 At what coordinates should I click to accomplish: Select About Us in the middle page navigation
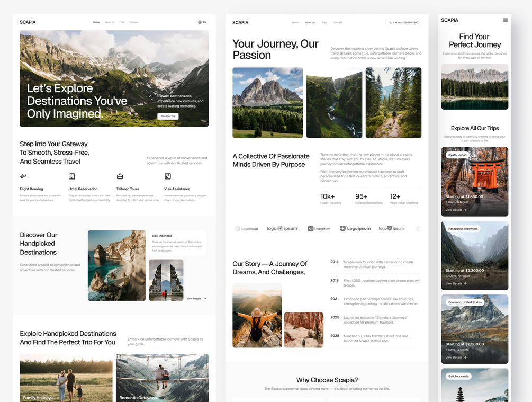pyautogui.click(x=310, y=22)
